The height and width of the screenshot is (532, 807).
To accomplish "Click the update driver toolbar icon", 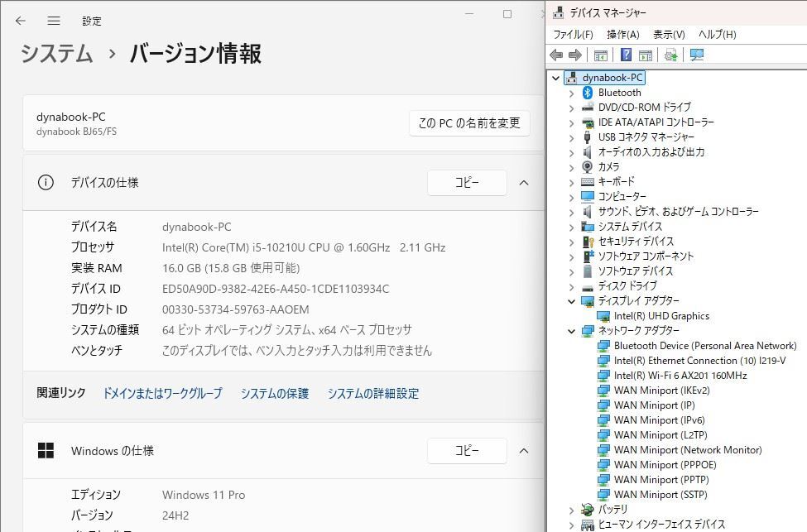I will 670,55.
